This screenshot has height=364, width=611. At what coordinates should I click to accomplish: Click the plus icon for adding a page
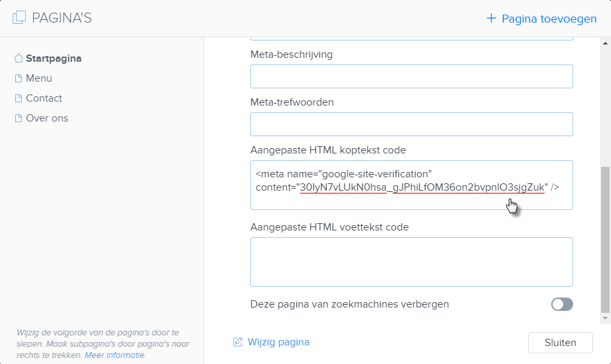[491, 19]
